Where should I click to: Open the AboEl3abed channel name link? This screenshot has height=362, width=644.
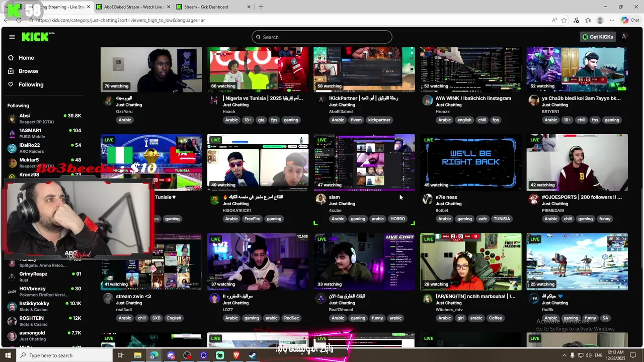[x=341, y=112]
